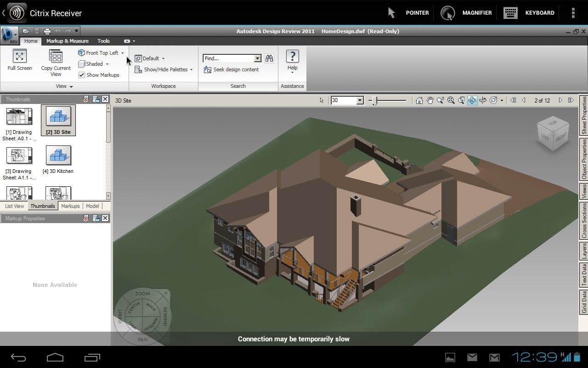Open the Tools ribbon tab
This screenshot has height=368, width=588.
click(103, 41)
